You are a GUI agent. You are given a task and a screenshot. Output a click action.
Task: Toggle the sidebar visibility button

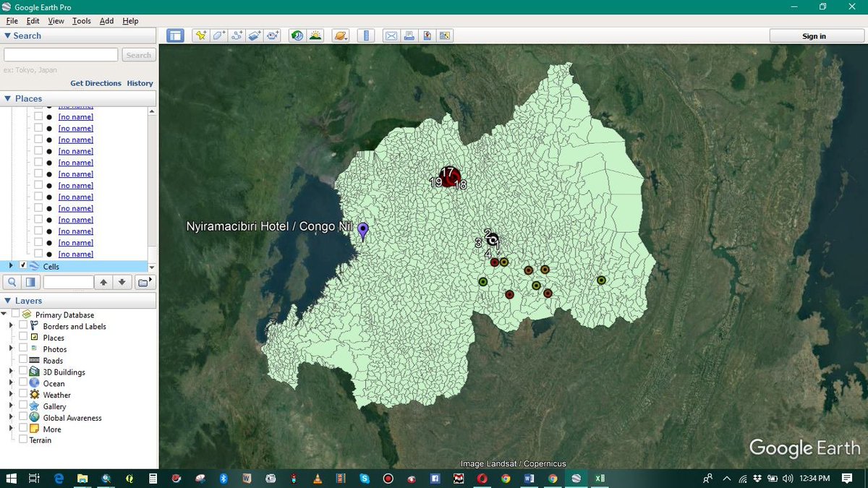[x=175, y=35]
